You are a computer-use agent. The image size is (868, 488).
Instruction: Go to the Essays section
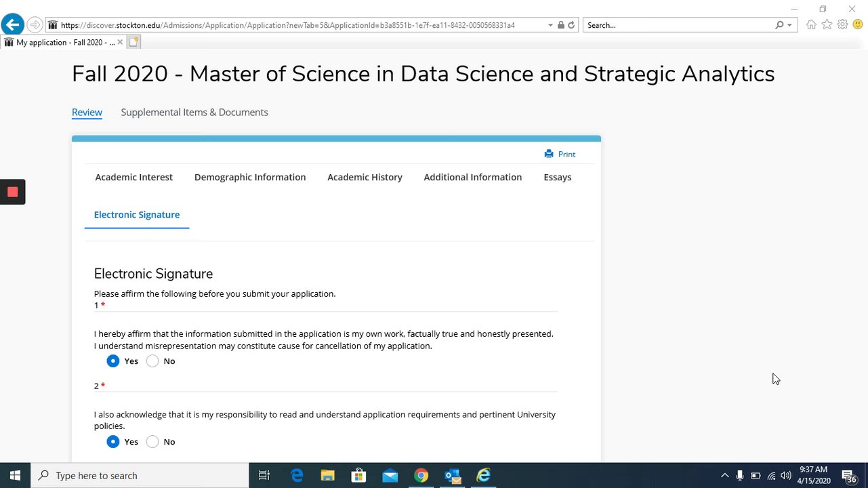(557, 177)
